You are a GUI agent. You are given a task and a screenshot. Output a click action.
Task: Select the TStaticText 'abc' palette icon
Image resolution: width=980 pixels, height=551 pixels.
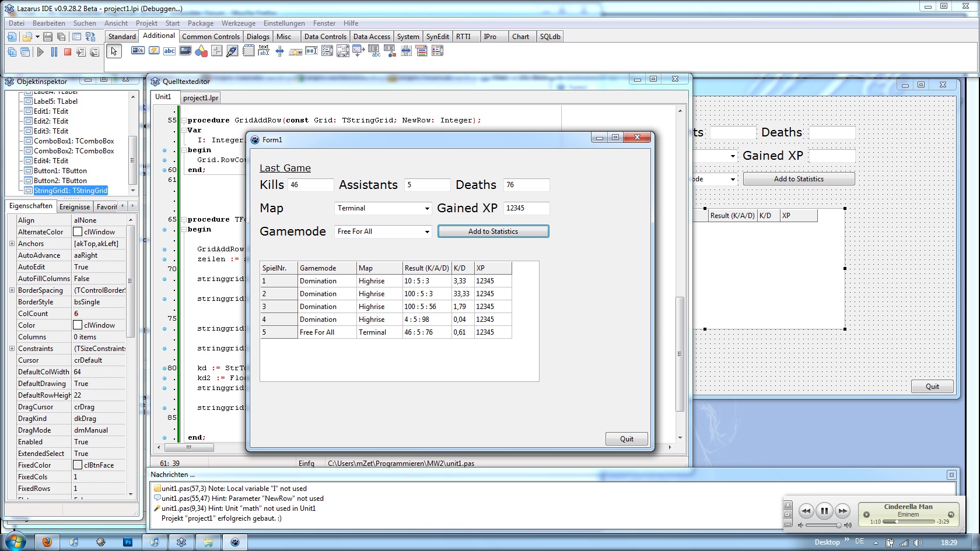pos(169,51)
